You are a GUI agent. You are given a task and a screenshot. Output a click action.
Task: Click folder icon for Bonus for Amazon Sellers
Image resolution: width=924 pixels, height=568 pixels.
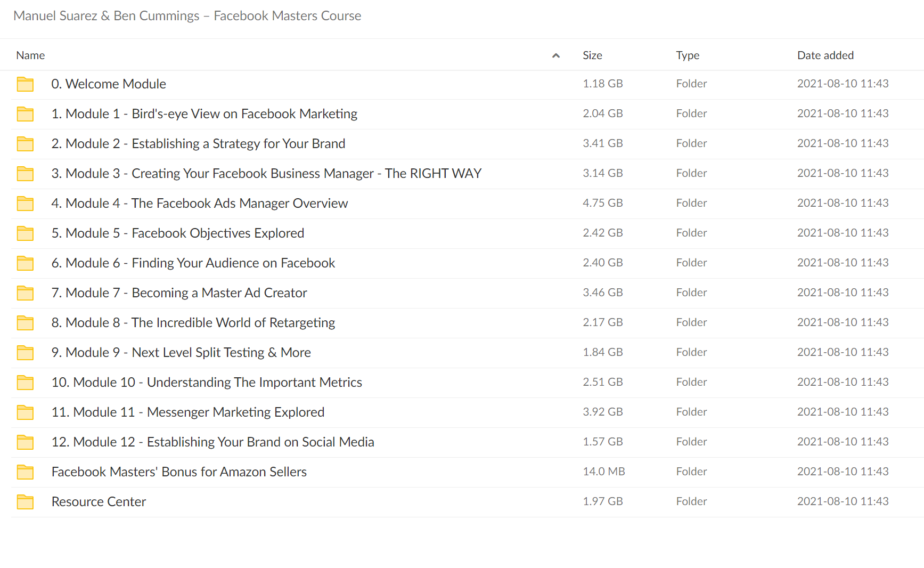(x=25, y=472)
